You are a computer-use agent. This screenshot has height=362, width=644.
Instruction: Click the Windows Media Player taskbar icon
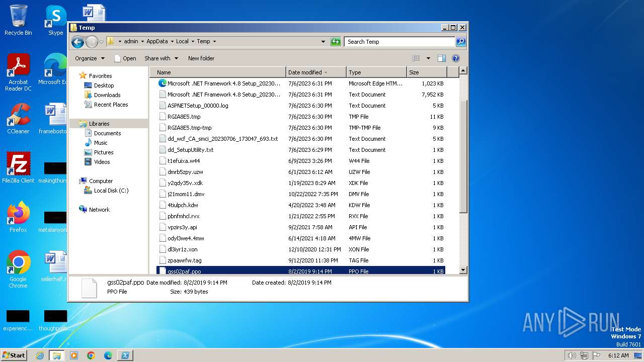point(74,355)
